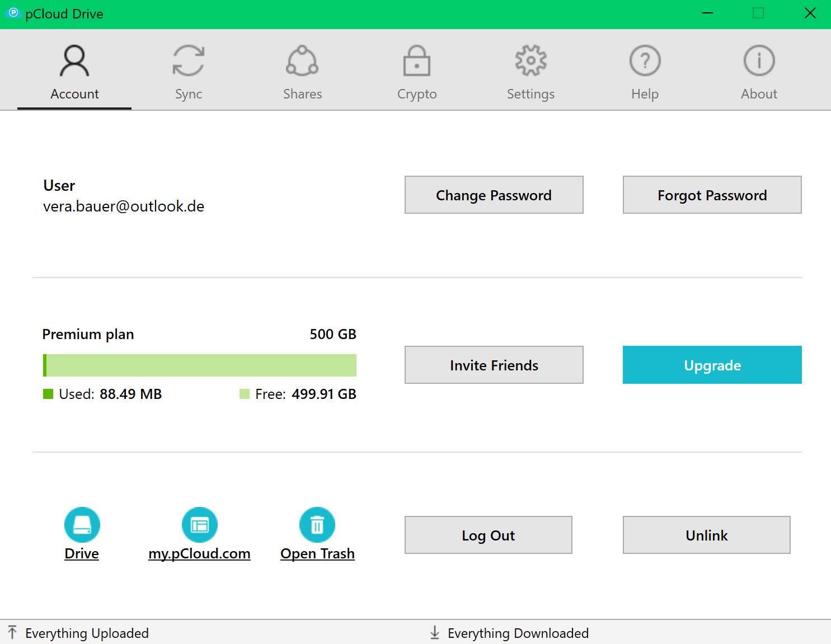831x644 pixels.
Task: Minimize the pCloud Drive window
Action: tap(707, 13)
